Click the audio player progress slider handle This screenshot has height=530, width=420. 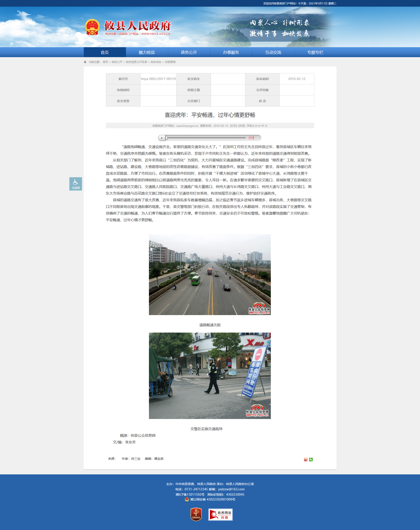click(x=166, y=138)
